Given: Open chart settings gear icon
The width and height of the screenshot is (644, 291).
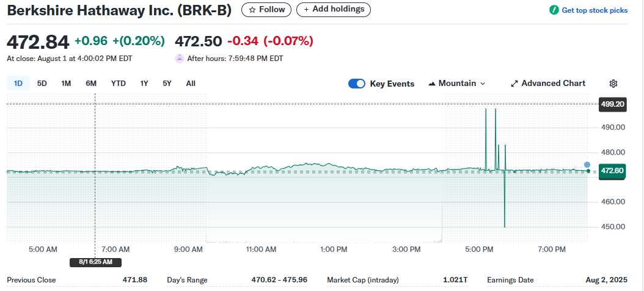Looking at the screenshot, I should pos(613,84).
